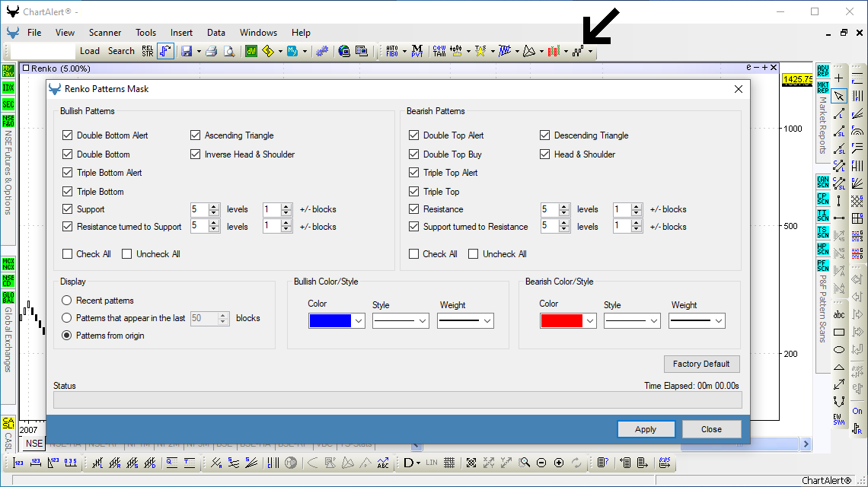Click the Print toolbar icon
868x487 pixels.
point(211,51)
